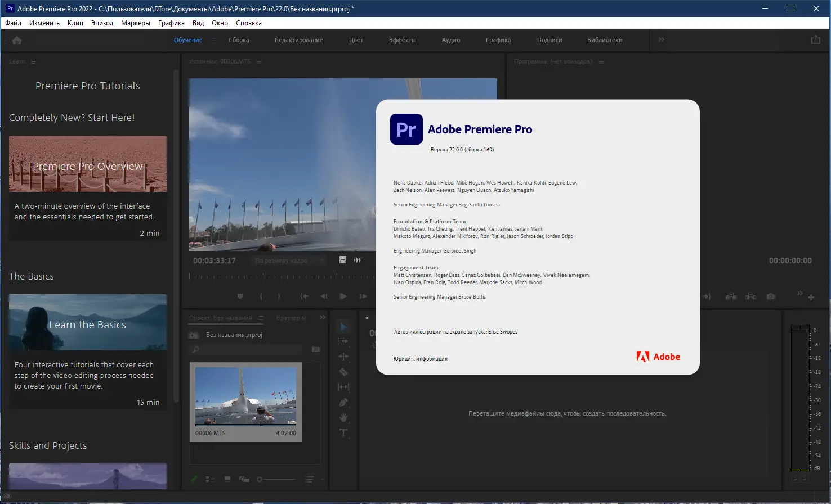This screenshot has width=831, height=504.
Task: Toggle the left channel Solo button
Action: pyautogui.click(x=796, y=478)
